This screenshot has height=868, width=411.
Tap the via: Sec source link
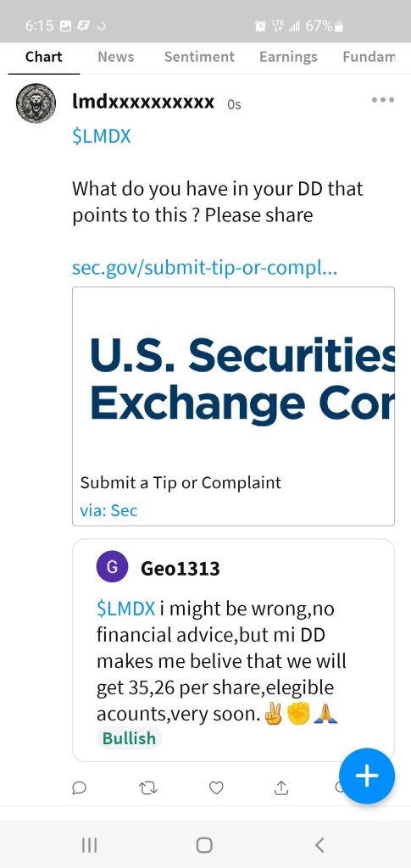(108, 509)
